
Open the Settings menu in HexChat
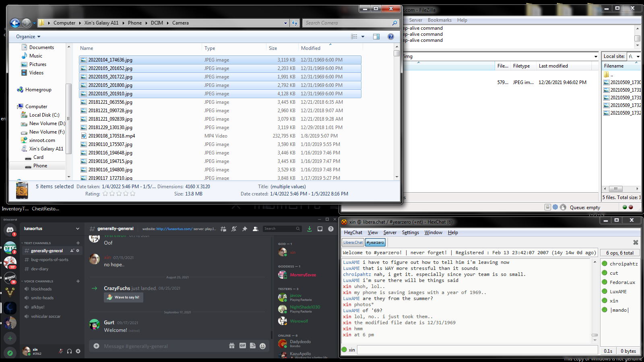pyautogui.click(x=410, y=232)
